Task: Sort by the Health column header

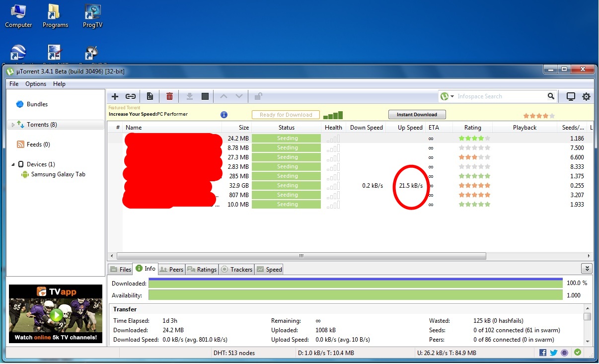Action: (x=333, y=128)
